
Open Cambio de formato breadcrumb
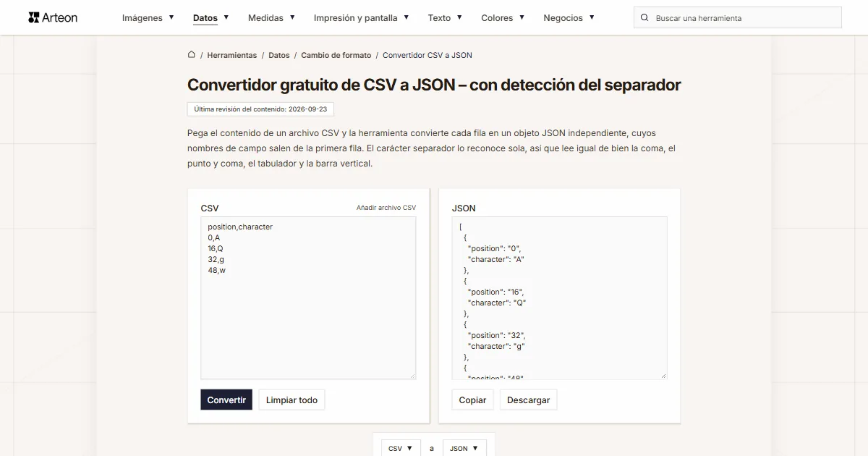[336, 55]
